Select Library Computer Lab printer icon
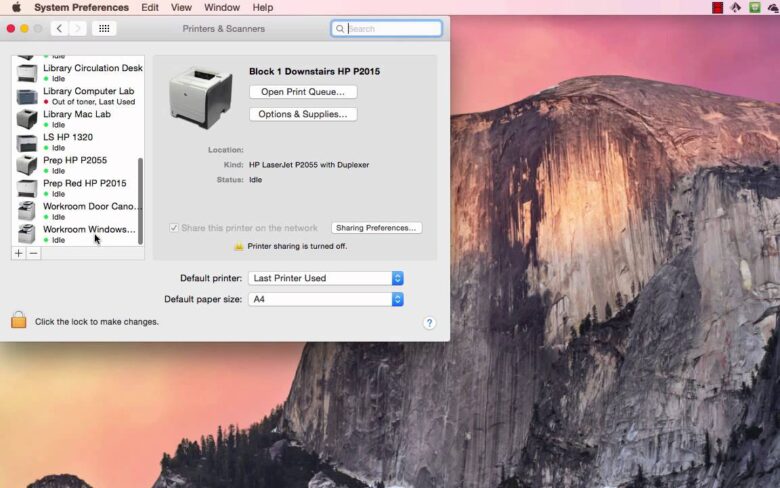The height and width of the screenshot is (488, 780). point(27,96)
